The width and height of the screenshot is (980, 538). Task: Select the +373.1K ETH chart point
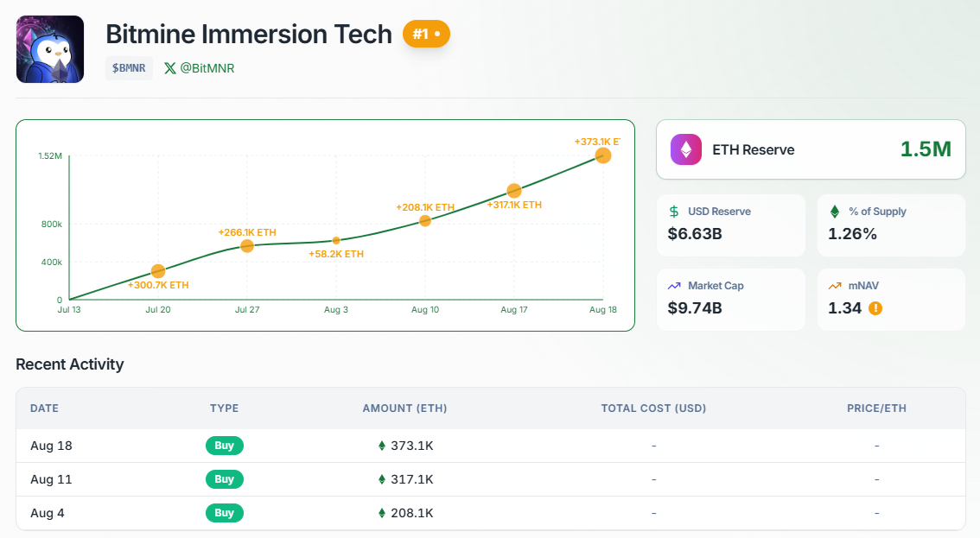click(603, 155)
